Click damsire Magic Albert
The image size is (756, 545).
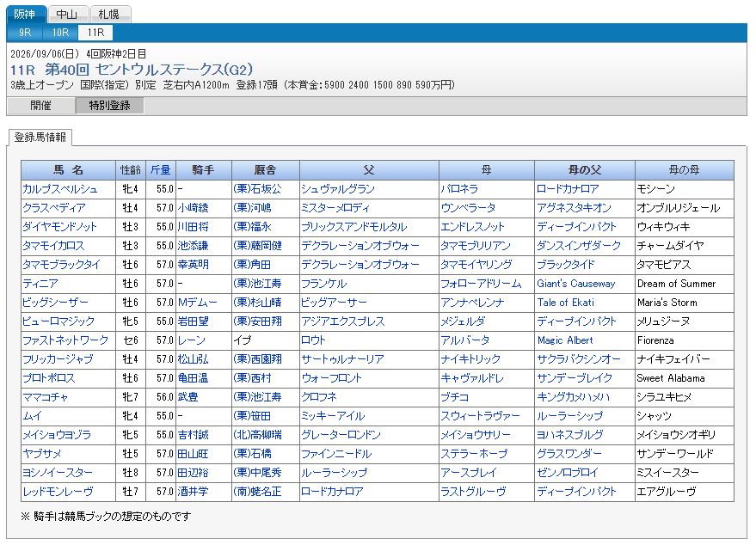(x=565, y=340)
